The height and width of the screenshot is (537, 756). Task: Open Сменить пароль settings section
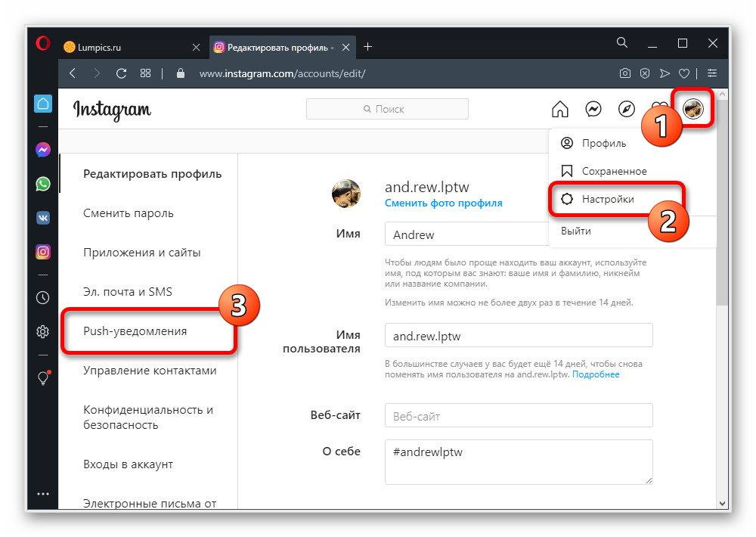(129, 213)
